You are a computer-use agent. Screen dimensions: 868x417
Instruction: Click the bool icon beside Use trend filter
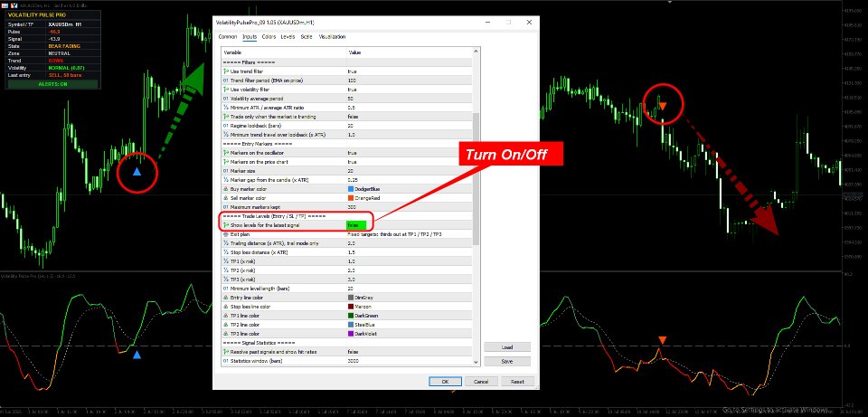pyautogui.click(x=226, y=71)
